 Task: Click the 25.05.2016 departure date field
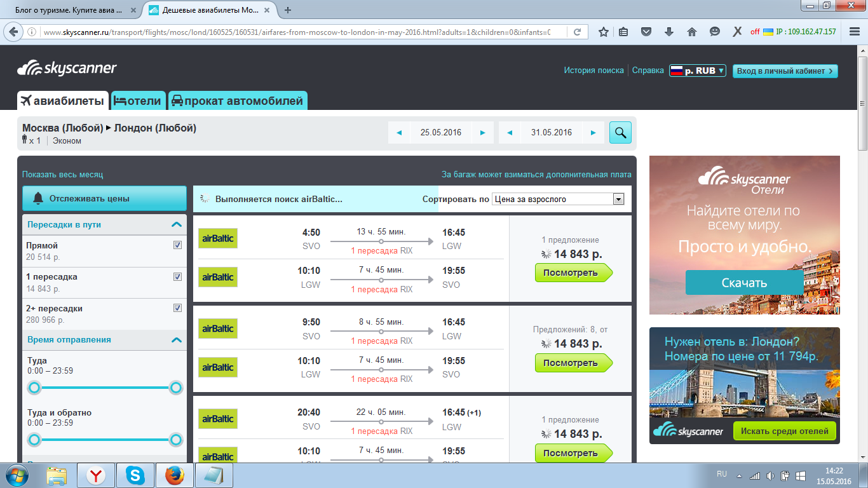click(441, 132)
